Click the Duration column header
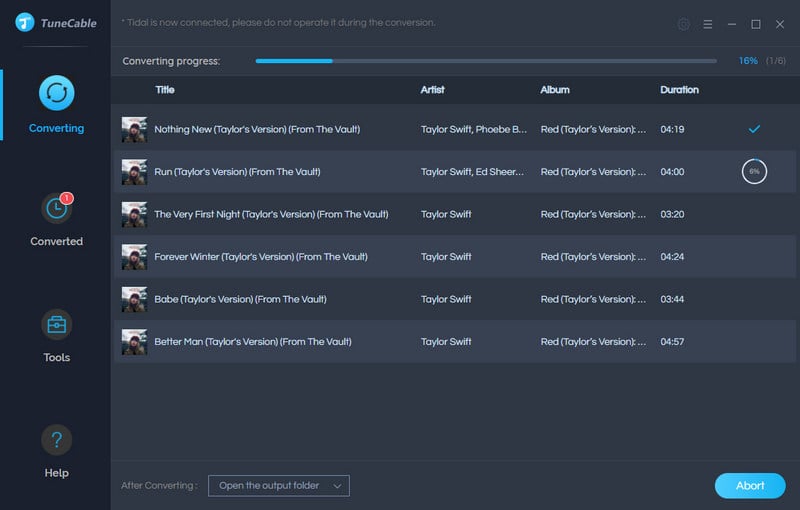 pos(680,90)
